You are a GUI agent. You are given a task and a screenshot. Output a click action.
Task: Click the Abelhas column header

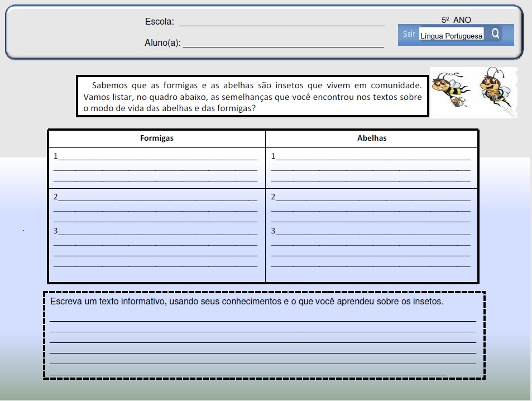372,138
